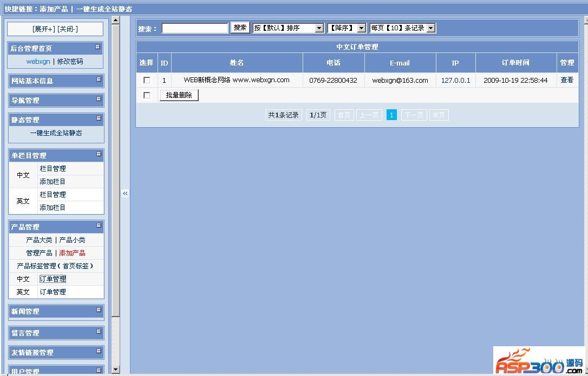Open 中文 添加栏目 menu item

(53, 181)
